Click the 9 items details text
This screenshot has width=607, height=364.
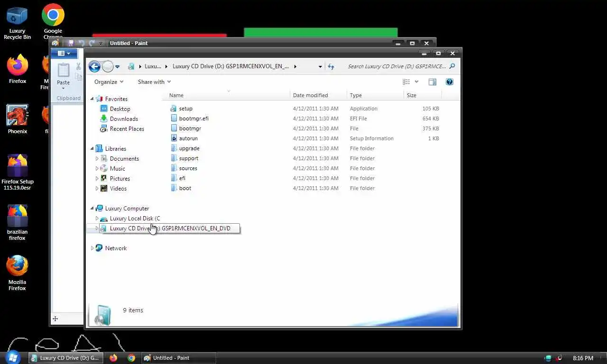pos(133,310)
